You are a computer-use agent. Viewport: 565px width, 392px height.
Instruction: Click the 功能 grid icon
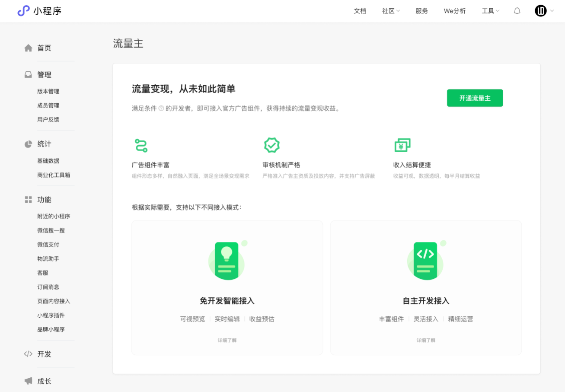[x=29, y=200]
